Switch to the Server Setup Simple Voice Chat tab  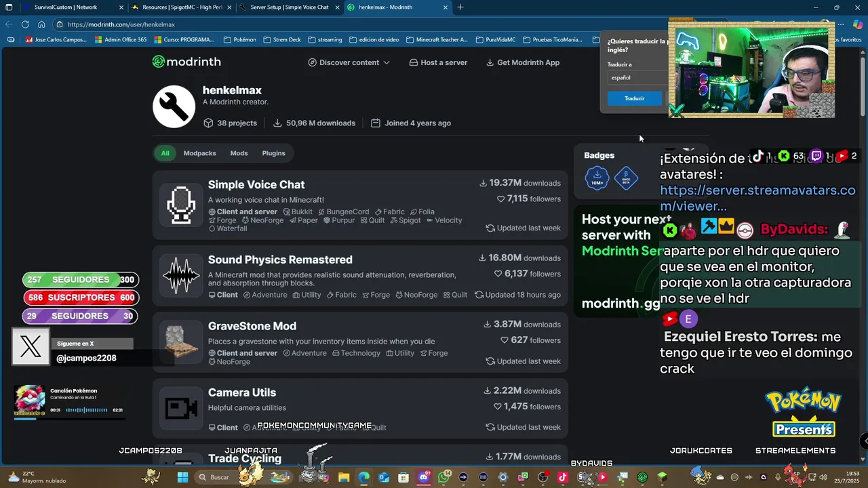pyautogui.click(x=290, y=7)
